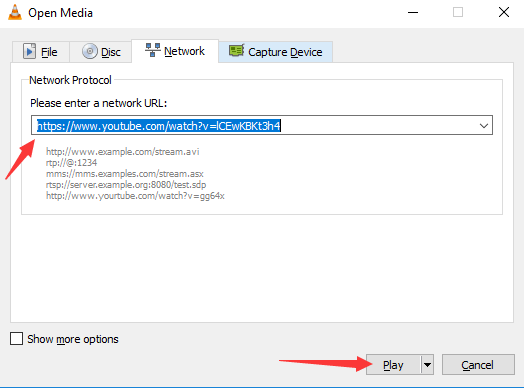Switch to the Disc tab
The image size is (524, 388).
100,52
